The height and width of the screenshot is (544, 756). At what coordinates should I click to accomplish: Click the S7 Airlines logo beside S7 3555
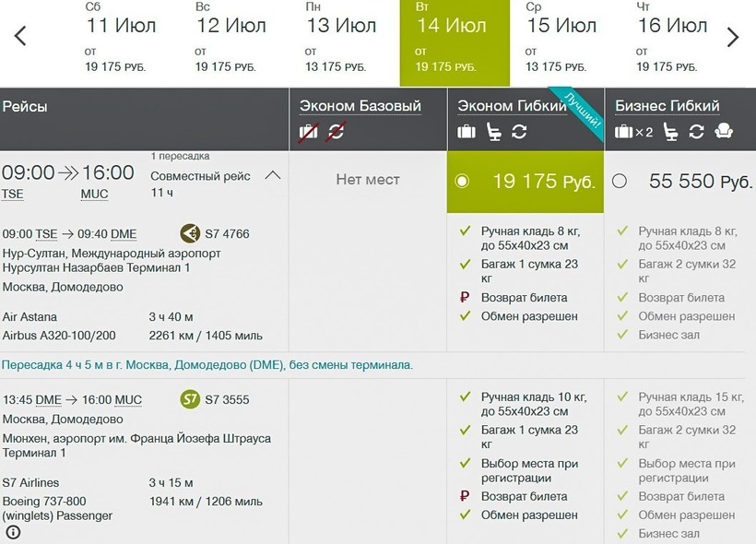tap(189, 400)
